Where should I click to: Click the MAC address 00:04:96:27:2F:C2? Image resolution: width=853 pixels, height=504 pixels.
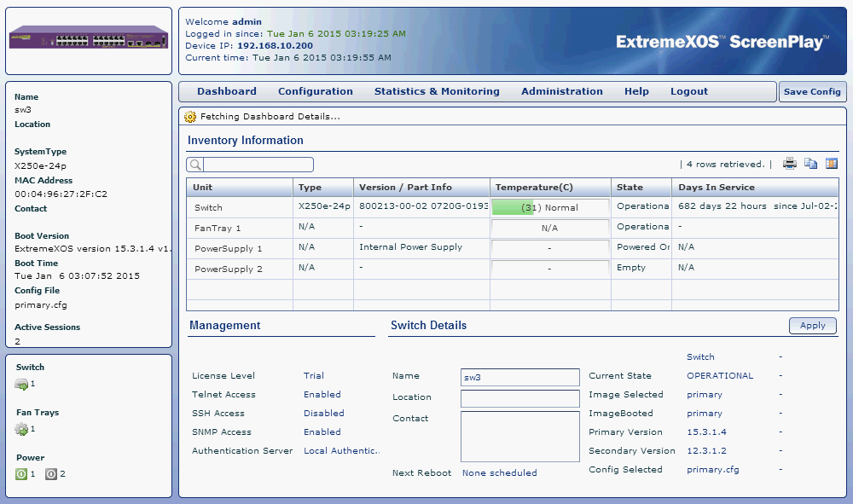coord(61,194)
